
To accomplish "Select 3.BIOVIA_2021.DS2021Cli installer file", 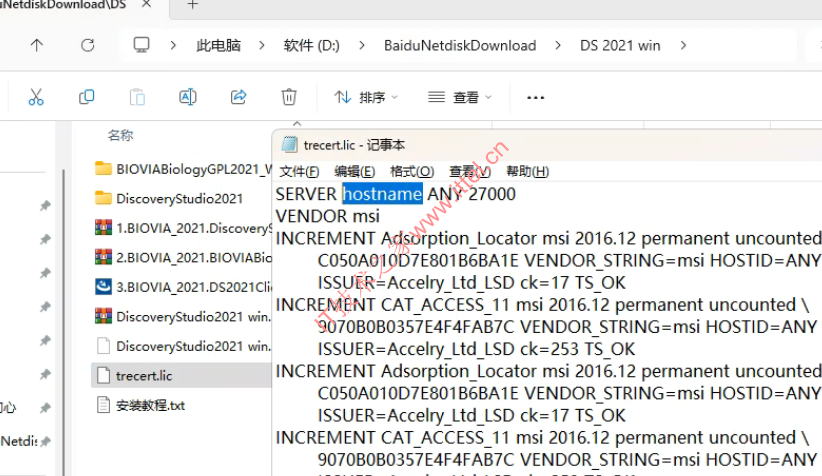I will 183,287.
